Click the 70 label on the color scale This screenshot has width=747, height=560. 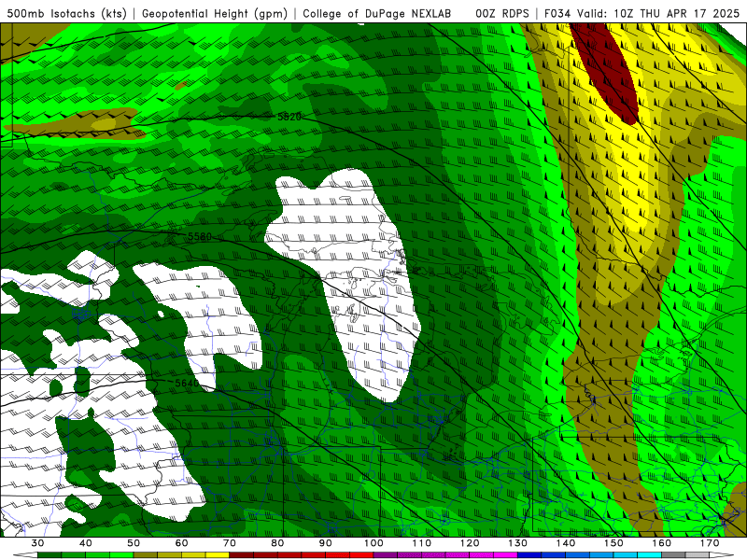point(230,543)
